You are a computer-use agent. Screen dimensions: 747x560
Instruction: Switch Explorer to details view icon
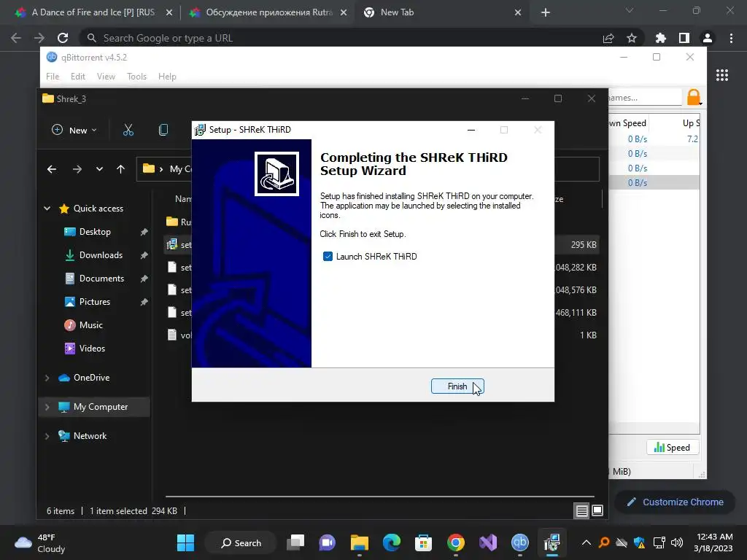tap(581, 511)
